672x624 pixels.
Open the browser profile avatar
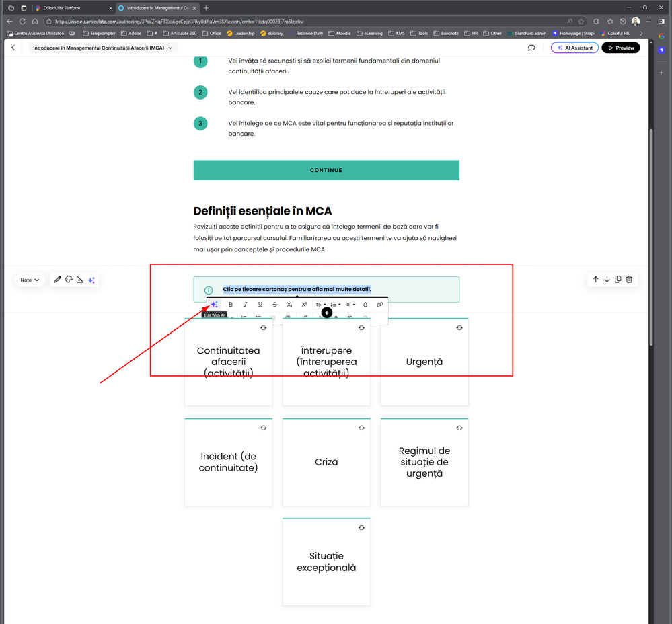coord(636,22)
